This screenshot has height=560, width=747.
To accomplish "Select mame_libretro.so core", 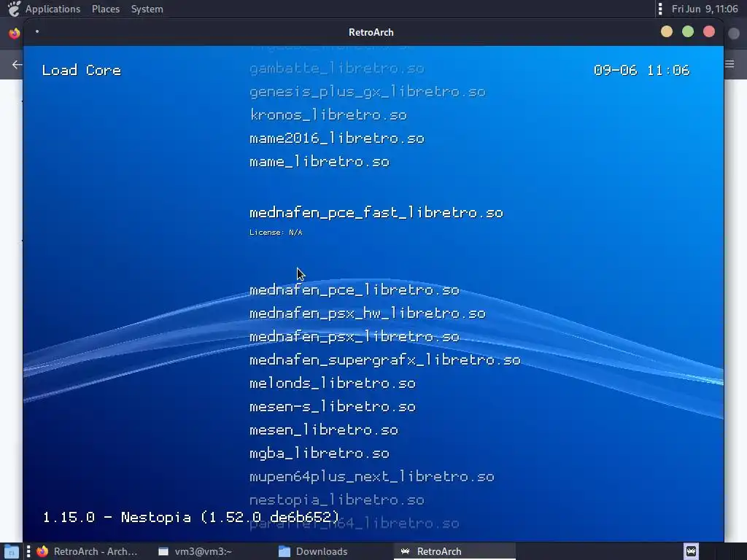I will 320,161.
